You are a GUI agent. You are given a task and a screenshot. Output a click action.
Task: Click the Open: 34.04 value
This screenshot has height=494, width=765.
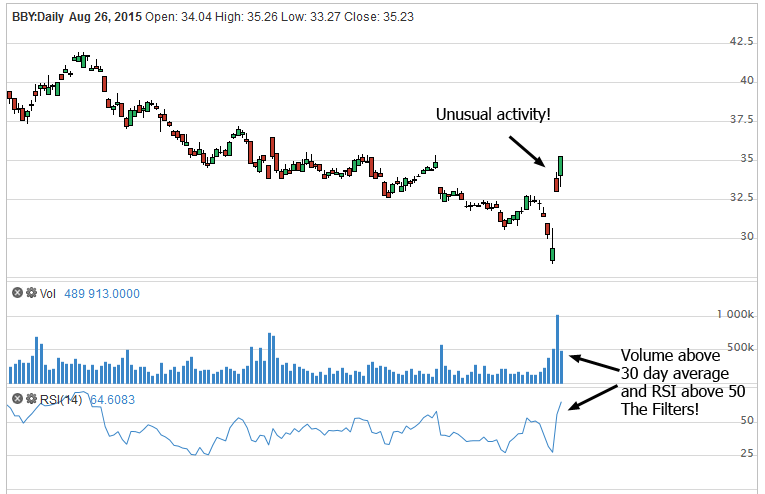point(179,17)
